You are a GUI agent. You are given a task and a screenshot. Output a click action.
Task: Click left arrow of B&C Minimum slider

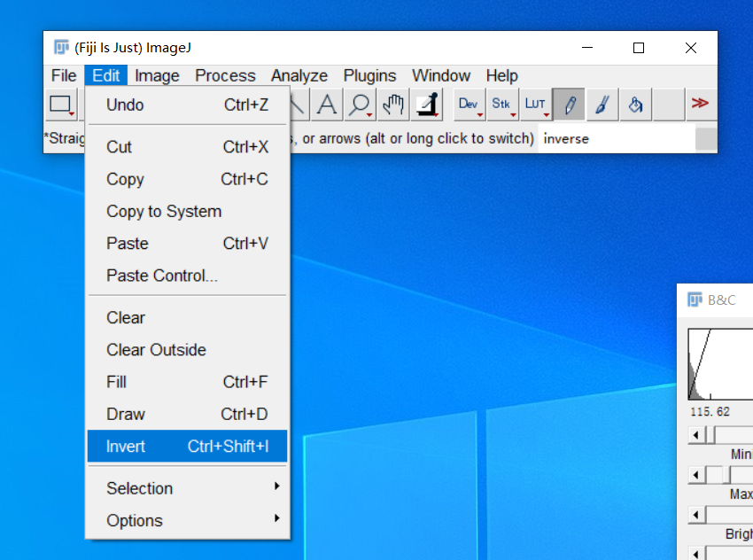coord(695,436)
